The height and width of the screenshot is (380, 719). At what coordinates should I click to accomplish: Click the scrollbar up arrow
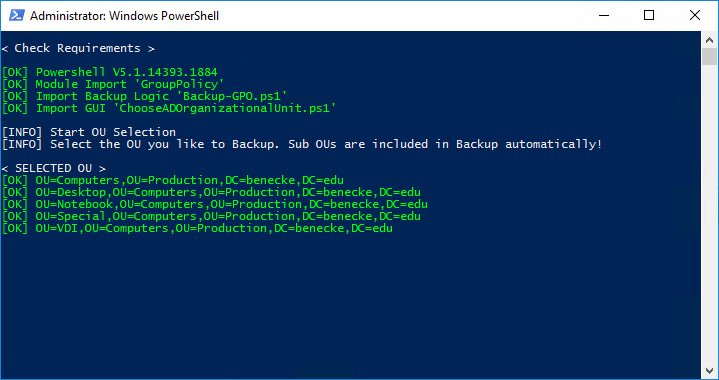pos(709,40)
